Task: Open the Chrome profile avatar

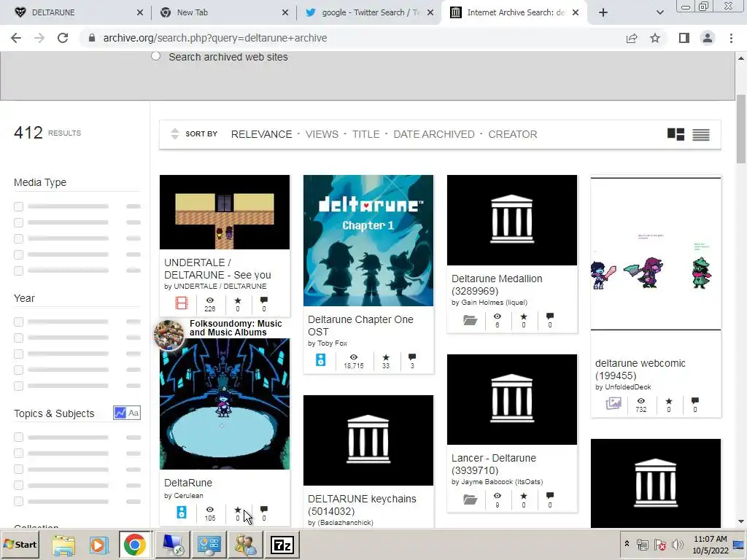Action: tap(708, 38)
